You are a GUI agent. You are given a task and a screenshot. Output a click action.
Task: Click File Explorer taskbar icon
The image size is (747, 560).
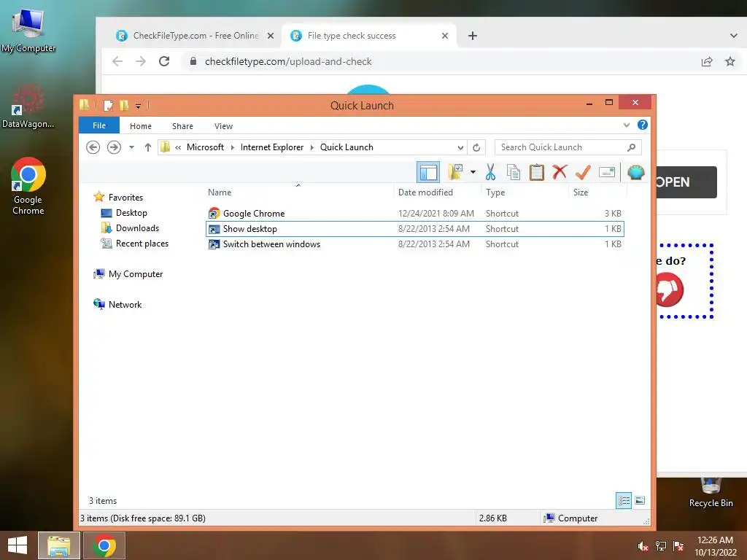click(59, 545)
